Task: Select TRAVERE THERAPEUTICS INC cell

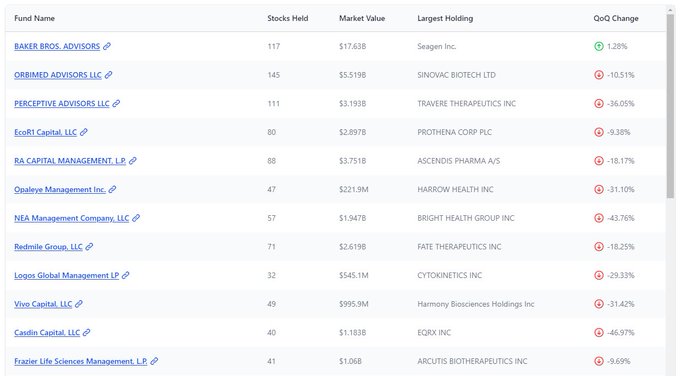Action: point(466,103)
